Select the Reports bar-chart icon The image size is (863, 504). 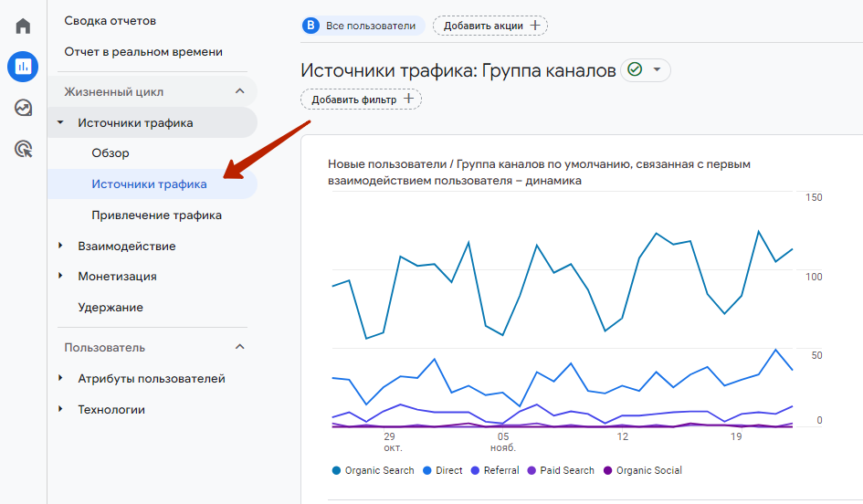23,67
